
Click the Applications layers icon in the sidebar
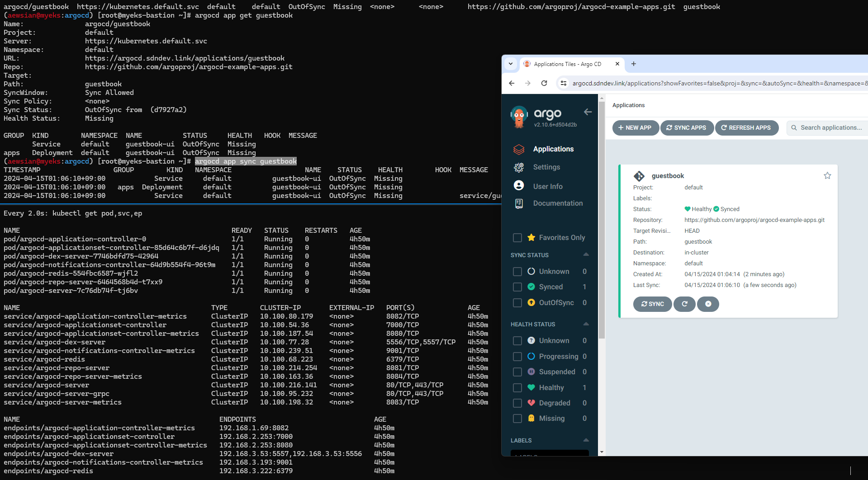[519, 149]
